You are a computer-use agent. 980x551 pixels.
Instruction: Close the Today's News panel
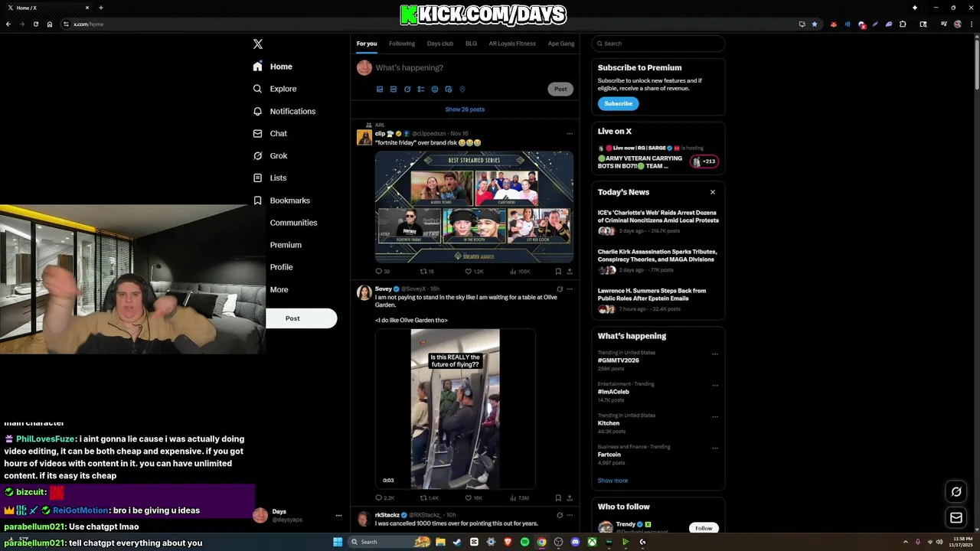pyautogui.click(x=713, y=192)
